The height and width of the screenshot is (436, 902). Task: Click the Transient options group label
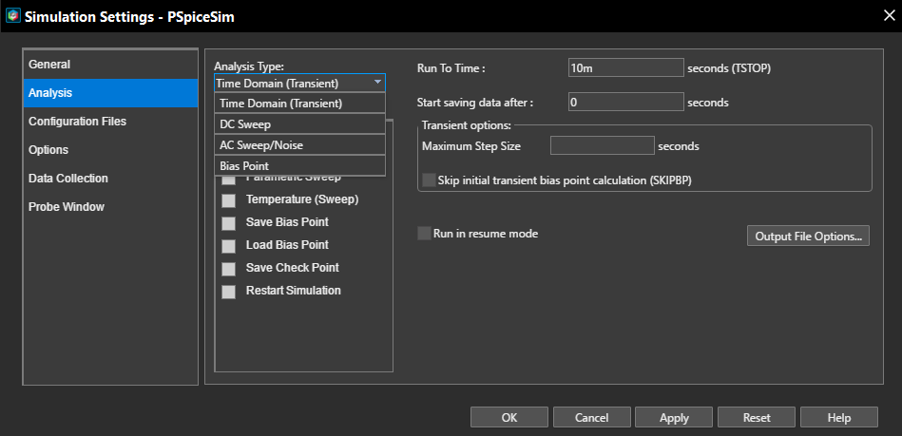[467, 125]
